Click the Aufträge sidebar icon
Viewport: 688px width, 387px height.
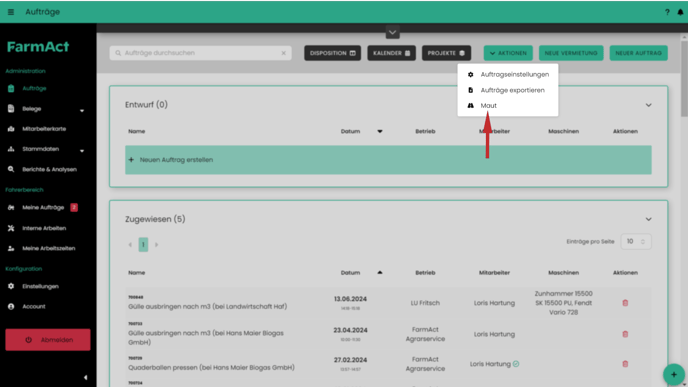point(11,88)
